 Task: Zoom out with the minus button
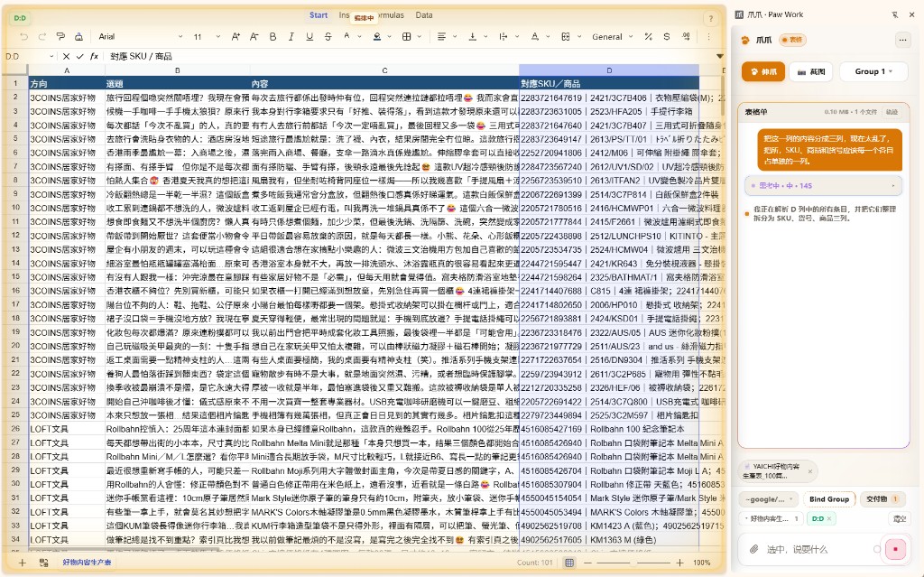(587, 563)
